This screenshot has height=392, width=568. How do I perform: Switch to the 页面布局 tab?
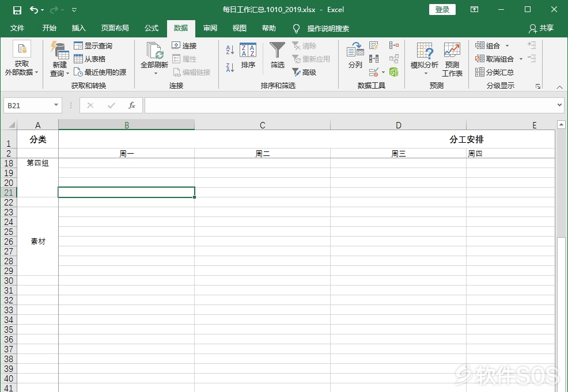pos(115,28)
